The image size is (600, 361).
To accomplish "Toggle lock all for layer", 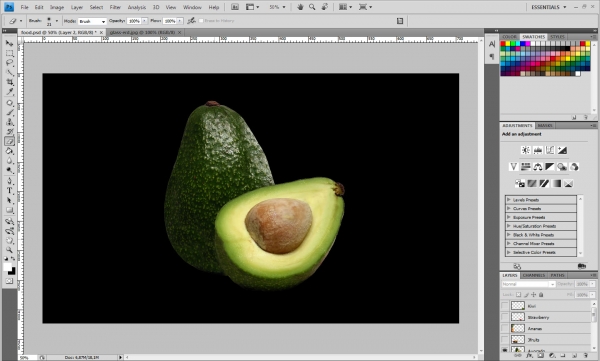I will 541,295.
